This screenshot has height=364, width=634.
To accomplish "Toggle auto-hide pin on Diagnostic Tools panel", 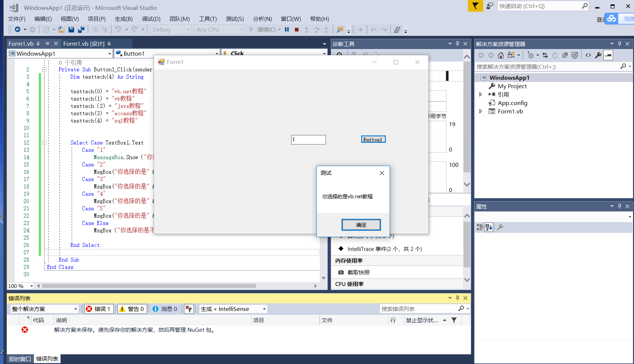I will pos(457,44).
